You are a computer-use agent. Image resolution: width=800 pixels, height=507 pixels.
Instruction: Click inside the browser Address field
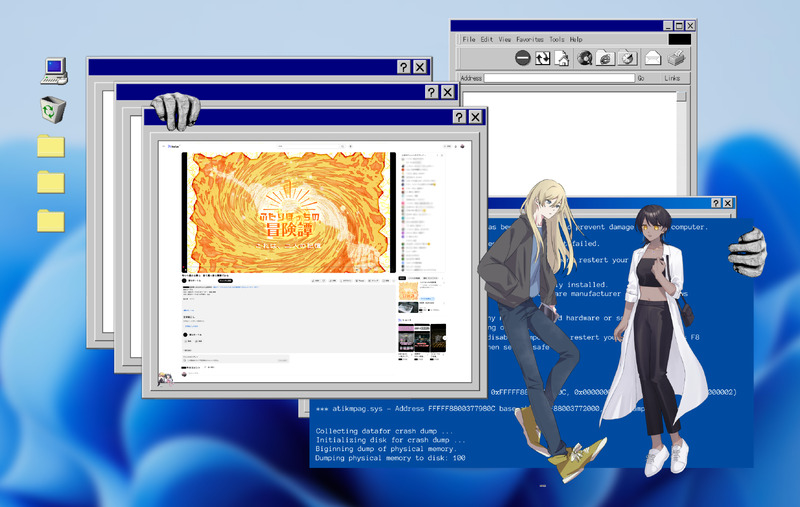pyautogui.click(x=559, y=78)
